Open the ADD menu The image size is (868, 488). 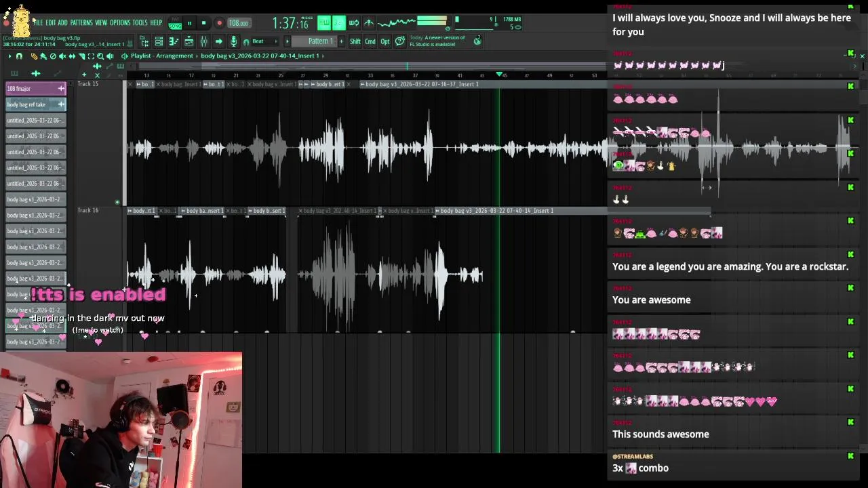tap(63, 22)
